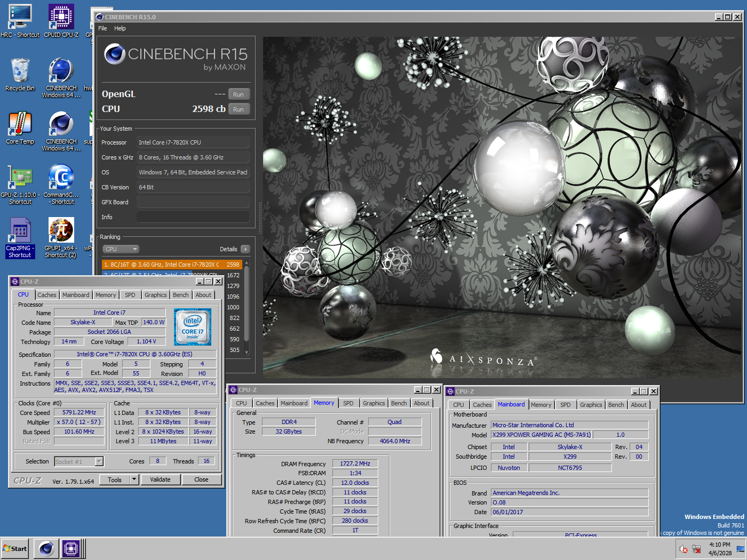The width and height of the screenshot is (747, 560).
Task: Click the Tools button in CPU-Z
Action: click(115, 479)
